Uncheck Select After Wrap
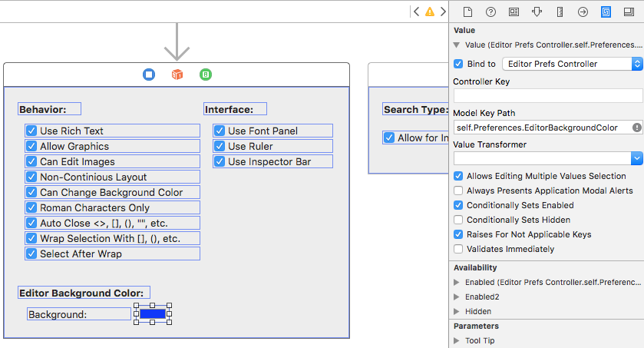Image resolution: width=644 pixels, height=348 pixels. [x=31, y=254]
